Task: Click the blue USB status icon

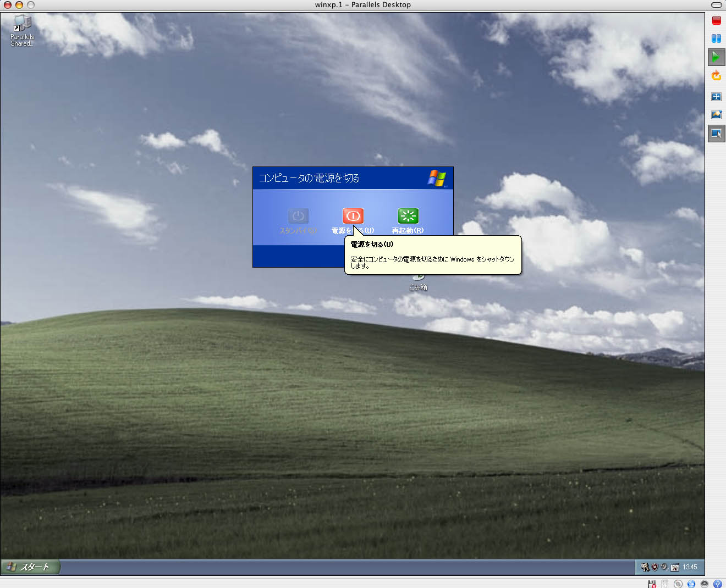Action: click(718, 584)
